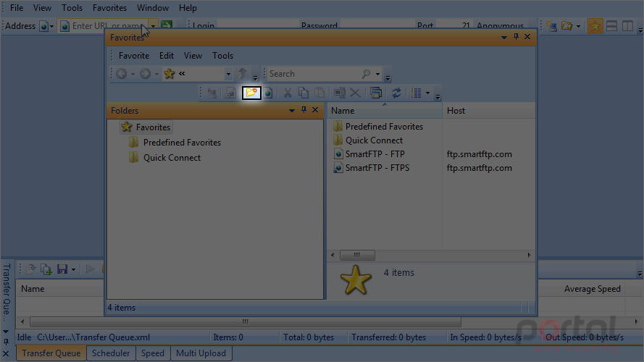Click the Connect computer icon in Favorites toolbar
This screenshot has width=644, height=362.
[x=212, y=93]
